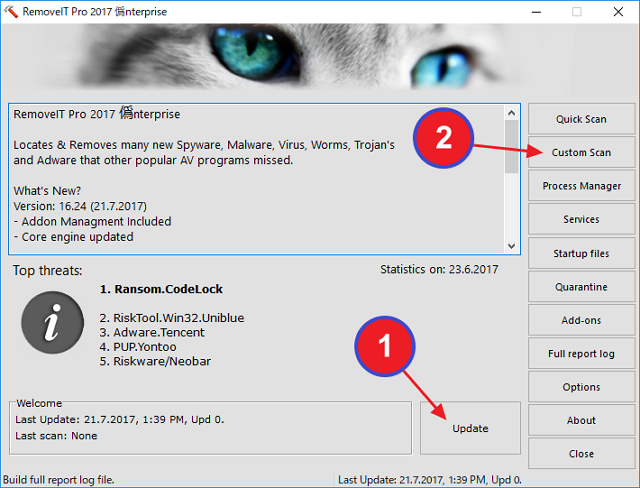
Task: Manage Add-ons
Action: tap(581, 320)
